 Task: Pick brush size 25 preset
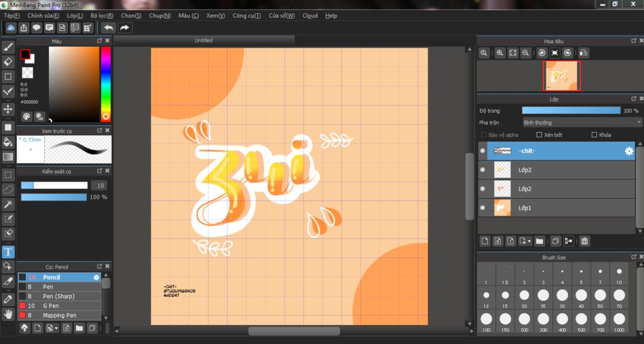[543, 297]
